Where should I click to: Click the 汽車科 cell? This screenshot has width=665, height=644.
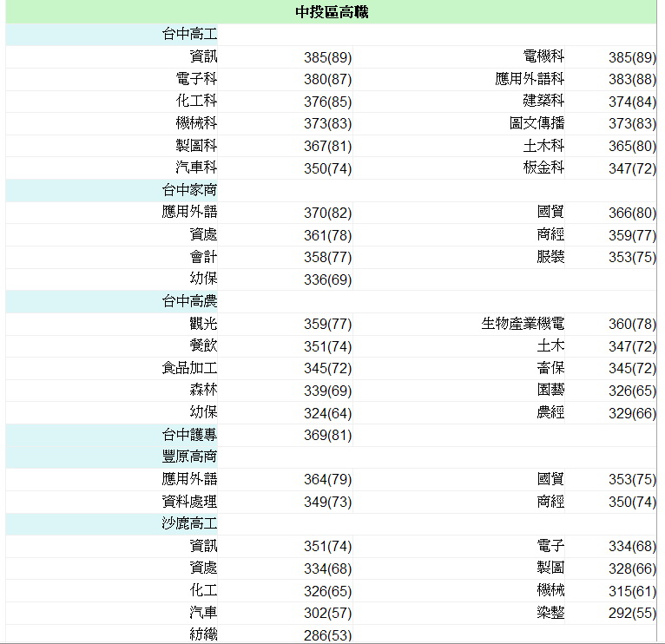(196, 168)
